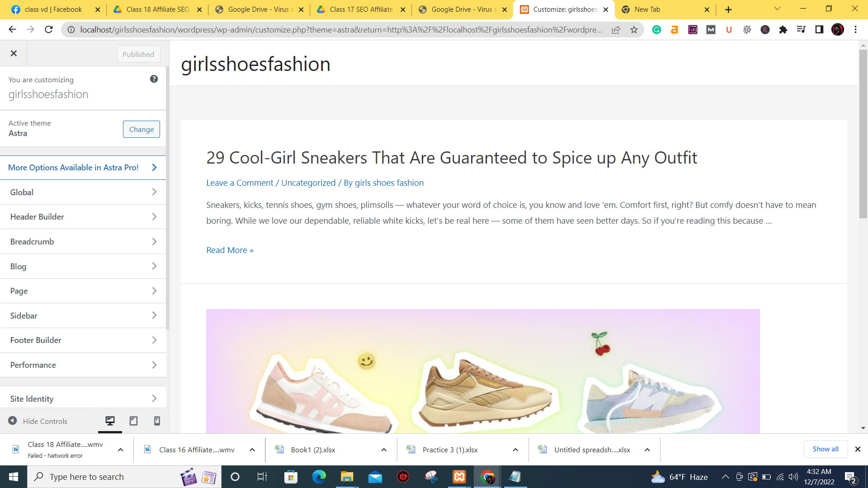Open the Read More » link

pos(230,250)
